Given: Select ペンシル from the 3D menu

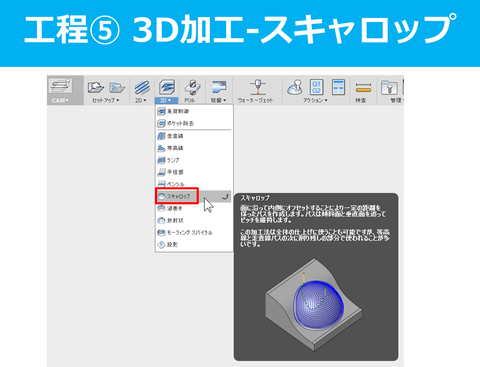Looking at the screenshot, I should tap(194, 184).
